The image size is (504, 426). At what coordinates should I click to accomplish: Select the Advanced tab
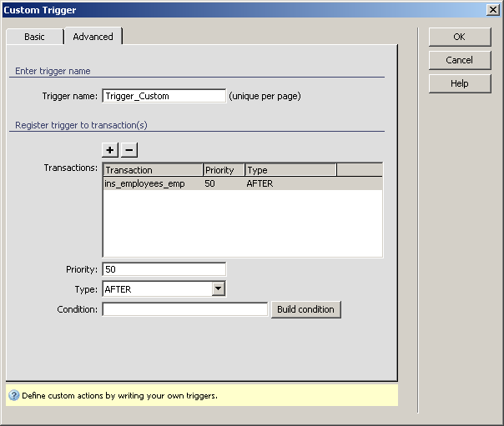(93, 37)
